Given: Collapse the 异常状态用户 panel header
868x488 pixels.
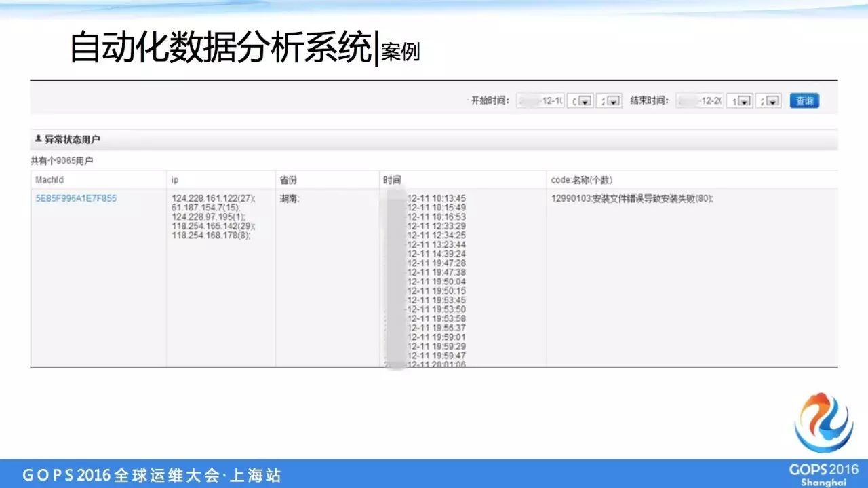Looking at the screenshot, I should pos(63,138).
